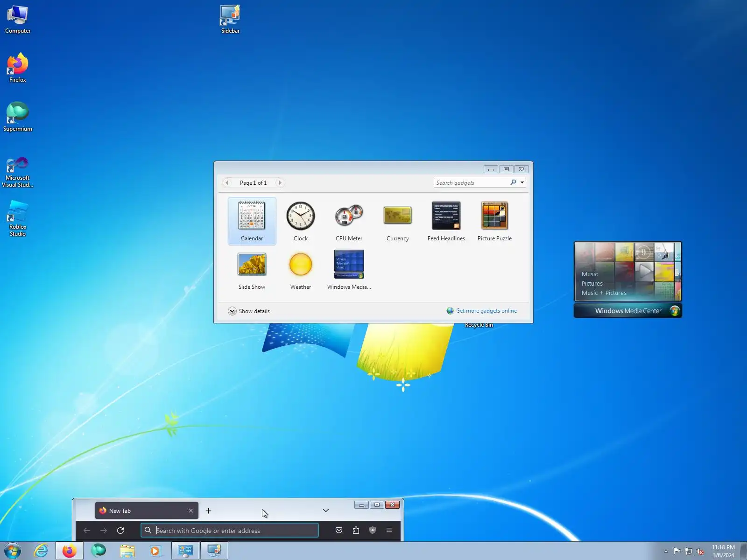Click the uBlock Origin shield icon
Screen dimensions: 747x560
tap(373, 530)
